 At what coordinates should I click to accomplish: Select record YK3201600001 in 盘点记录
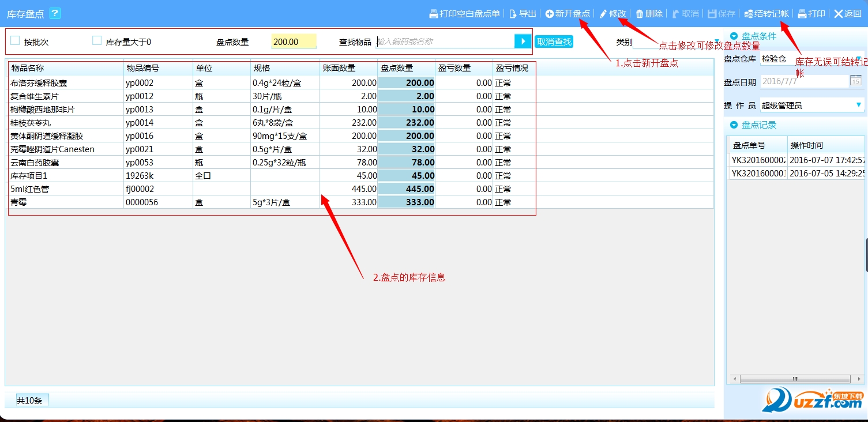[796, 173]
